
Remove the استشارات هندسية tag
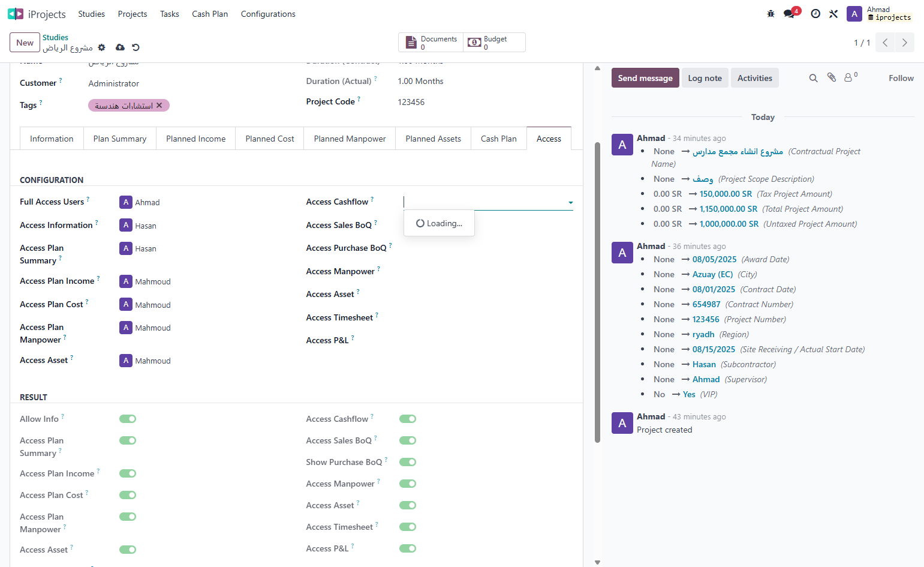tap(159, 106)
